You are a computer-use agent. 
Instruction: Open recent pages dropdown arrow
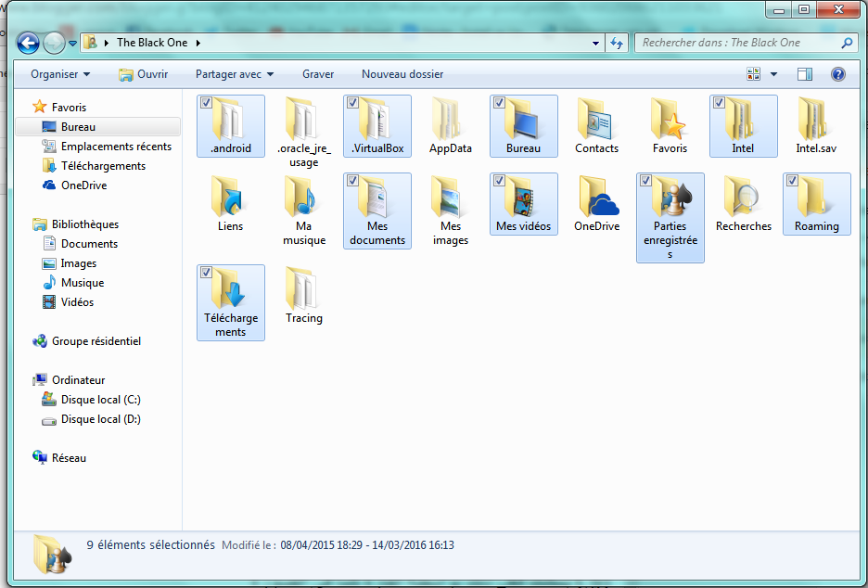(72, 44)
